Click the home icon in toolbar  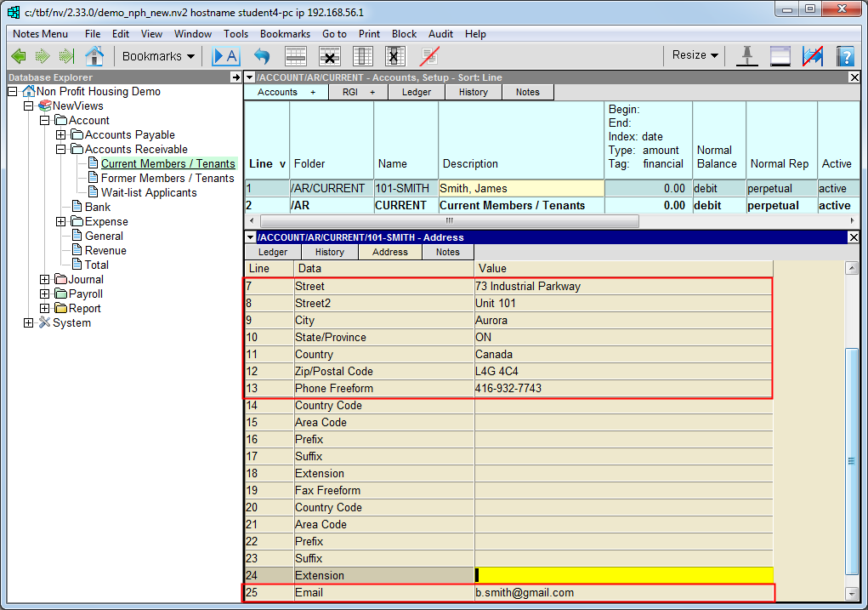94,56
